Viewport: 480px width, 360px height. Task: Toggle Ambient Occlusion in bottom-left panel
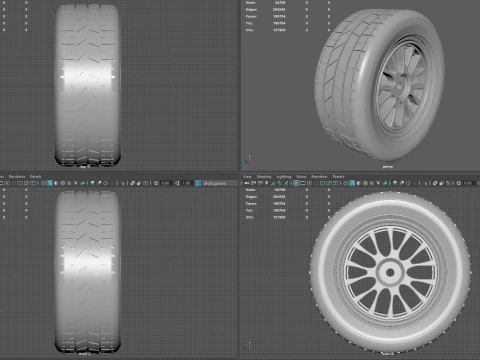[x=92, y=183]
